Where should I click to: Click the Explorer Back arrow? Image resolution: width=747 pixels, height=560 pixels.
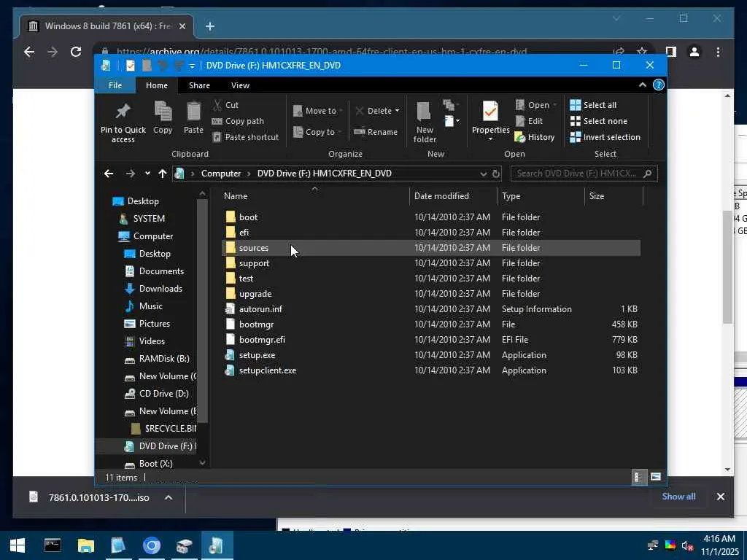pos(109,174)
